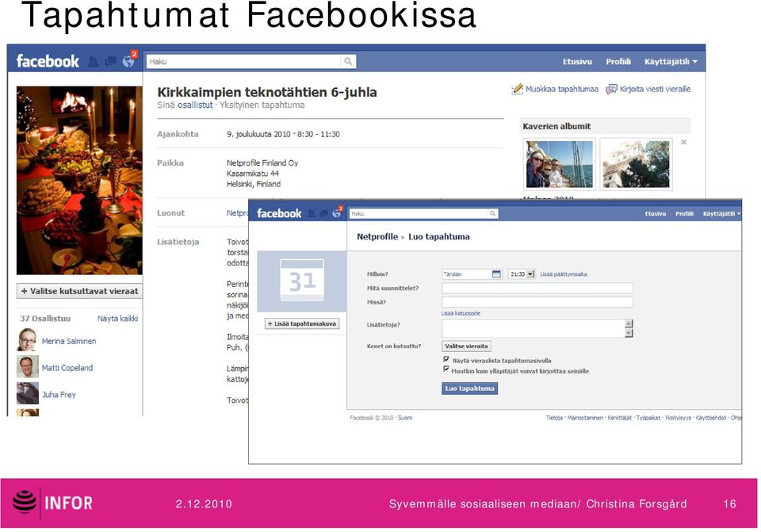Open the building and trees album thumbnail
The image size is (761, 532).
(637, 164)
